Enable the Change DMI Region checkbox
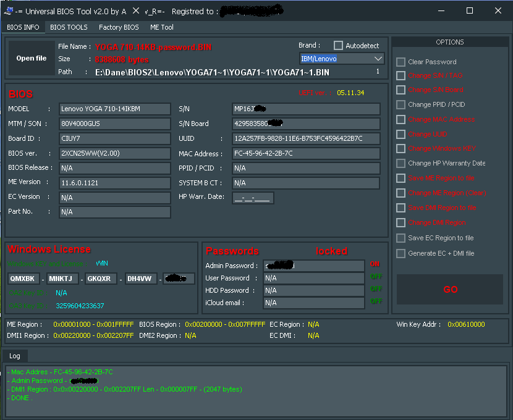 [401, 222]
